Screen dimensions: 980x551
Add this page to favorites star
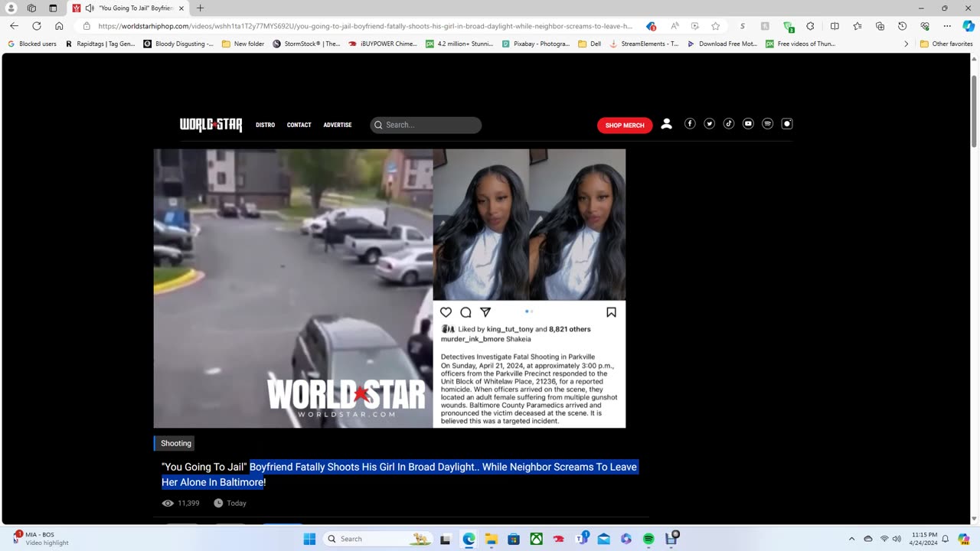click(715, 26)
